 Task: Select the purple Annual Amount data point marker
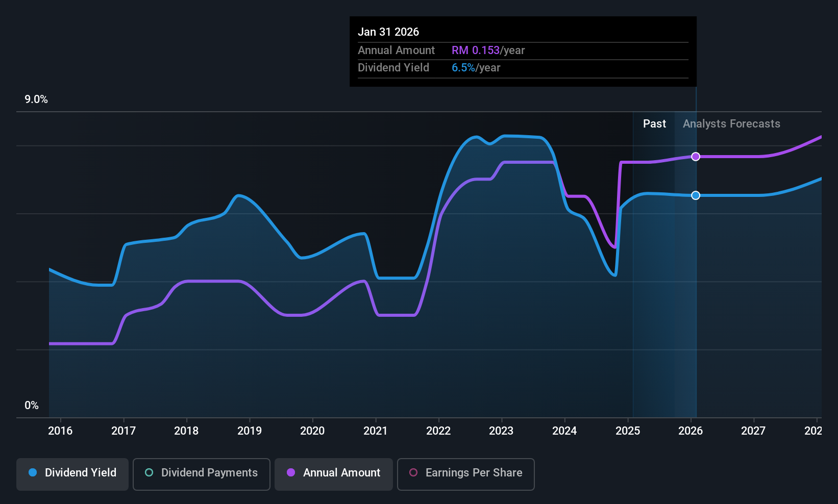coord(696,157)
